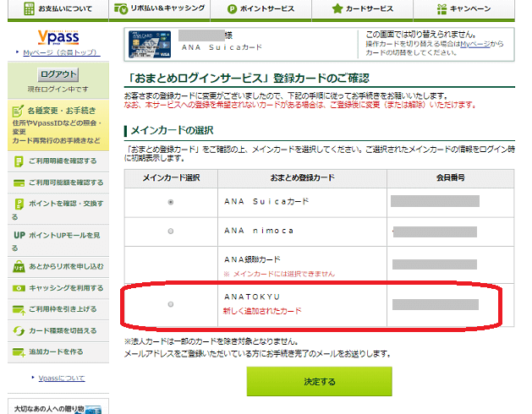Click the メインカードの選択 heading
Viewport: 532px width, 414px height.
tap(172, 131)
